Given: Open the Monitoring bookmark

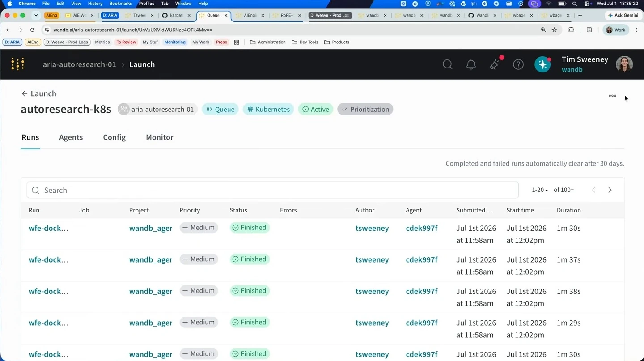Looking at the screenshot, I should pos(175,42).
